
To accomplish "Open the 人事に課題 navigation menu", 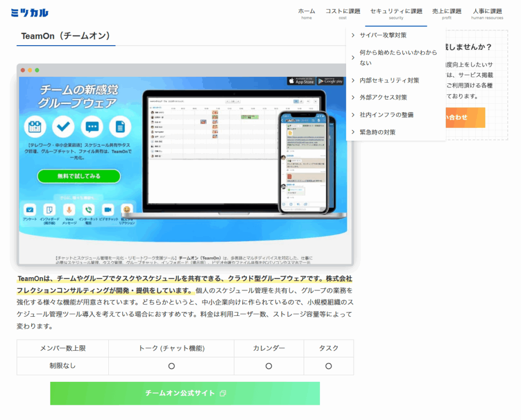I will coord(487,14).
